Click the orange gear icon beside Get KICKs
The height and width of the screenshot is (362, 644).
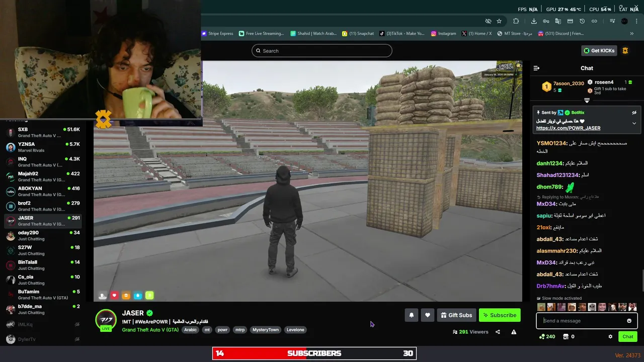(625, 50)
